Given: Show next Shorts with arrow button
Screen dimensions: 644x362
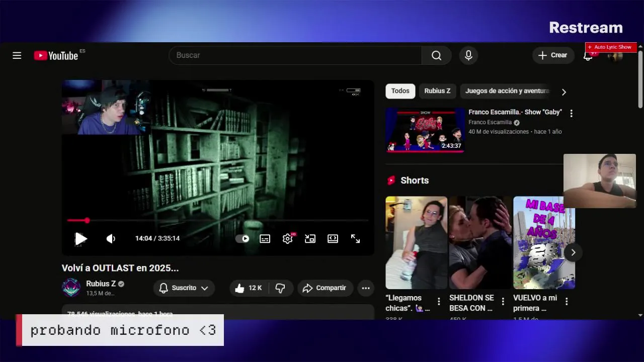Looking at the screenshot, I should (x=573, y=252).
